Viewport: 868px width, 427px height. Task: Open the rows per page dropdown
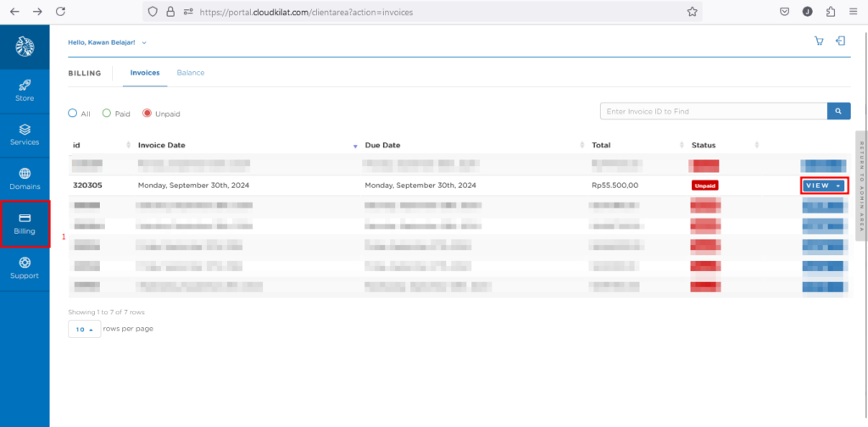(x=84, y=329)
